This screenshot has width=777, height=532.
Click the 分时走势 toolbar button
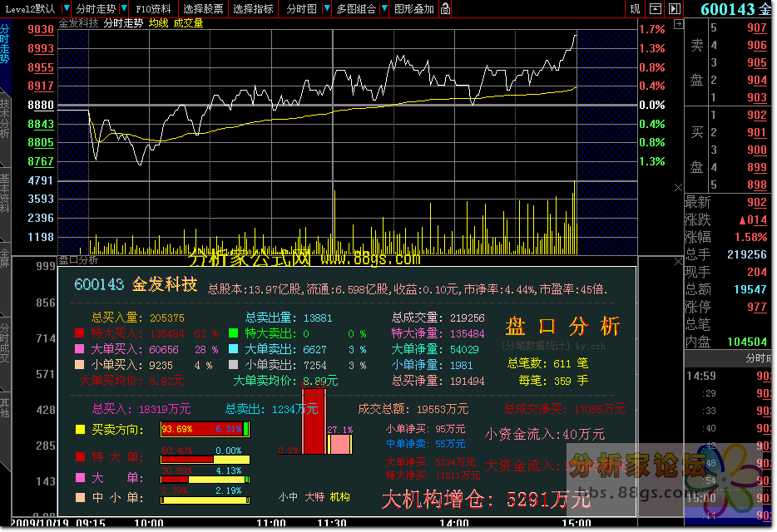[96, 9]
